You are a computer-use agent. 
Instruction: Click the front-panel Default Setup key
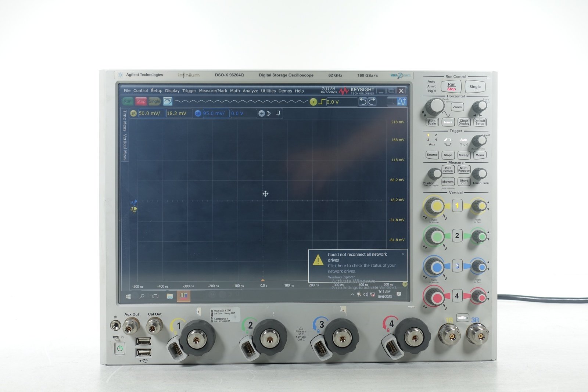pos(480,122)
